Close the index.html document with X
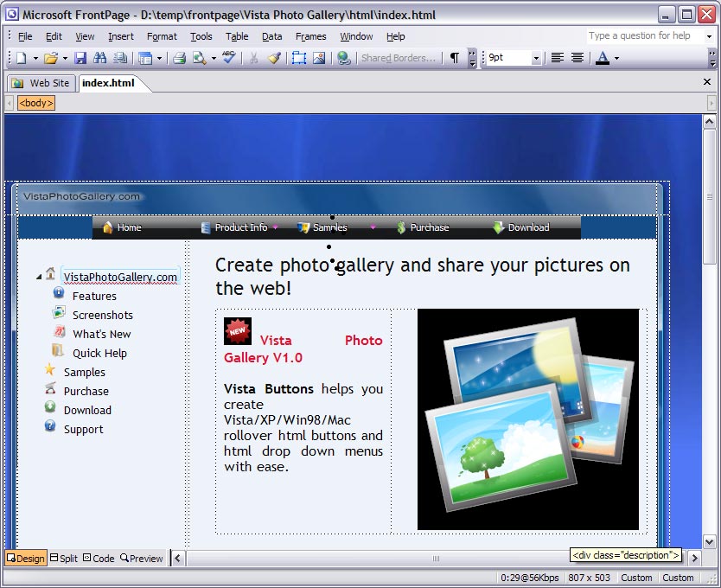The image size is (721, 588). 707,82
